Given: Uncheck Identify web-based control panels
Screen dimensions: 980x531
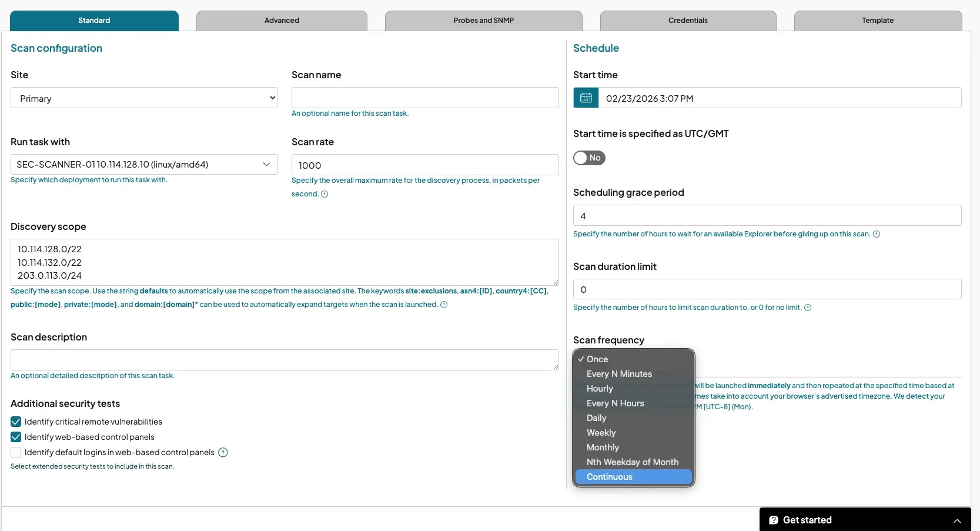Looking at the screenshot, I should pos(16,437).
